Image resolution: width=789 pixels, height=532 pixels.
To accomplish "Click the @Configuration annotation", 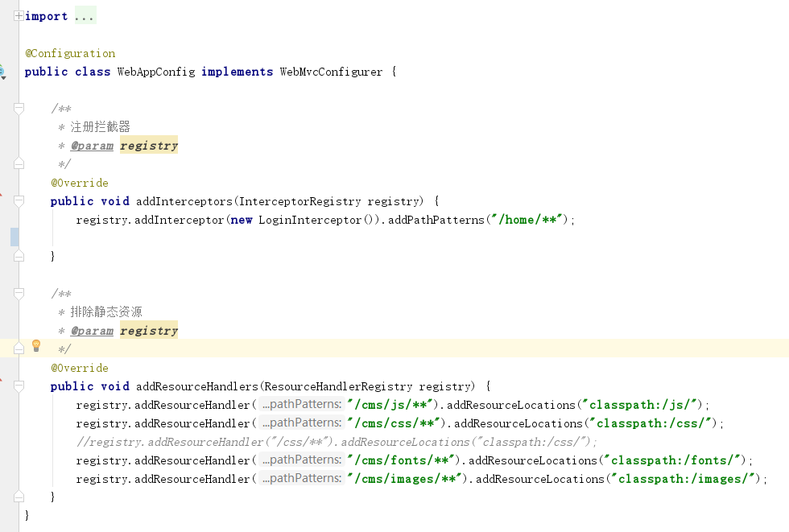I will tap(70, 53).
